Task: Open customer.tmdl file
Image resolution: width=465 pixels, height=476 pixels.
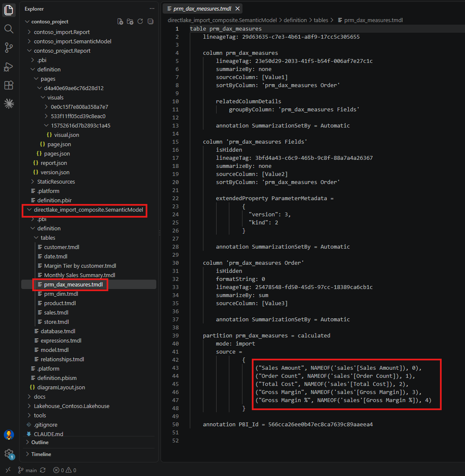Action: [62, 247]
